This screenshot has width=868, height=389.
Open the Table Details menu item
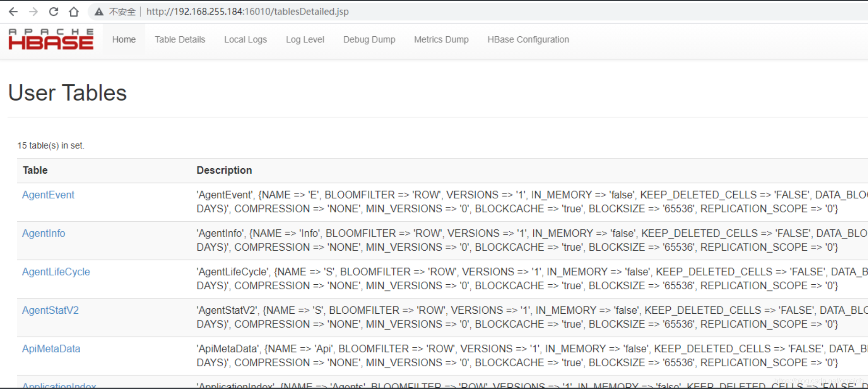[x=180, y=39]
